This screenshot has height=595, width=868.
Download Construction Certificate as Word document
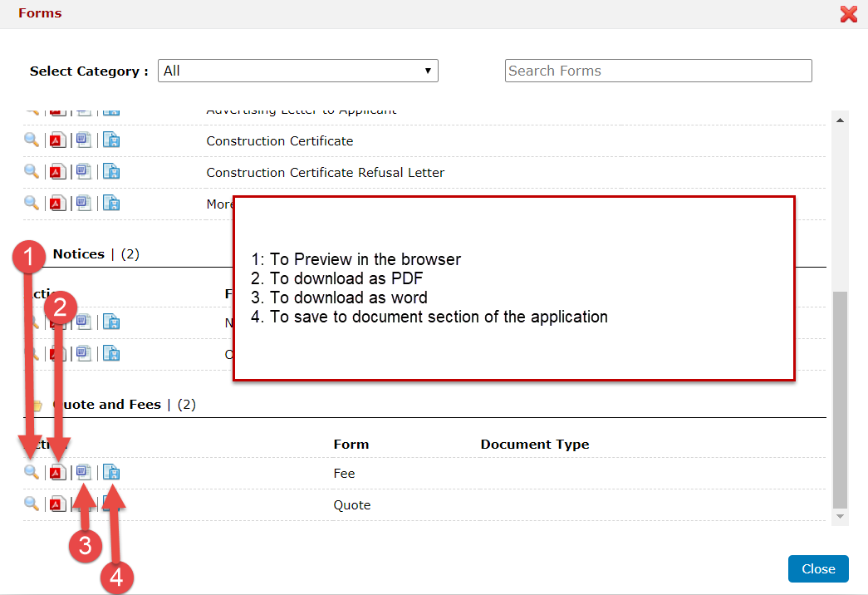click(84, 140)
